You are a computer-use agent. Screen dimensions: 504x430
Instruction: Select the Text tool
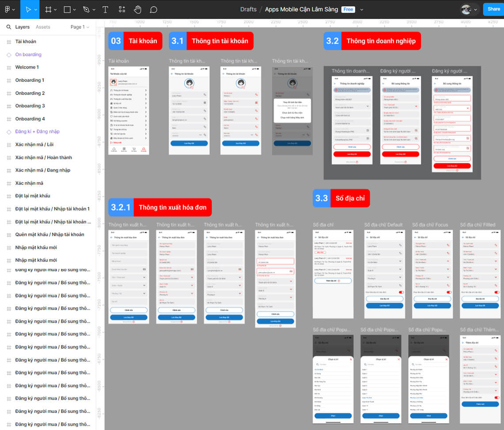coord(105,9)
